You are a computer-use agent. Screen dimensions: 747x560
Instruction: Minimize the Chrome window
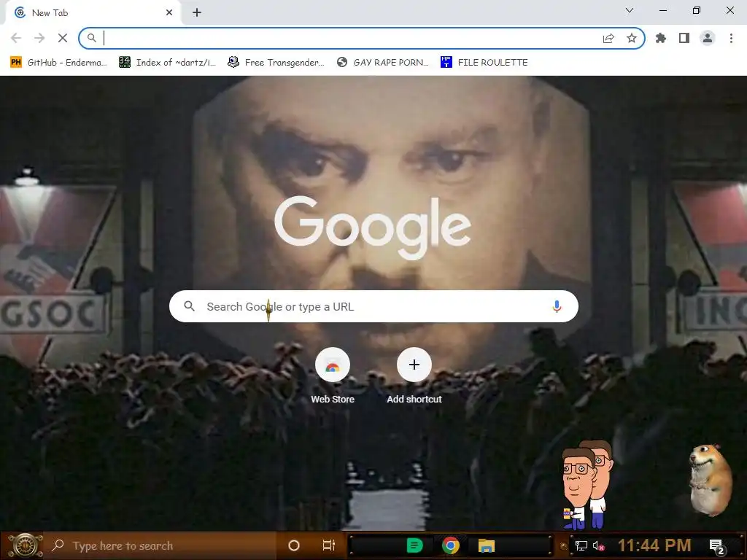[x=663, y=10]
